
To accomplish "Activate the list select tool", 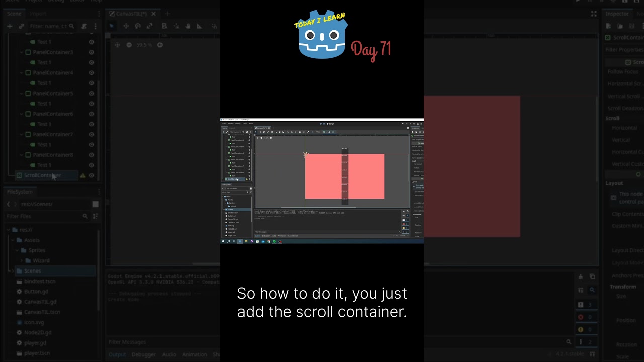I will click(164, 26).
